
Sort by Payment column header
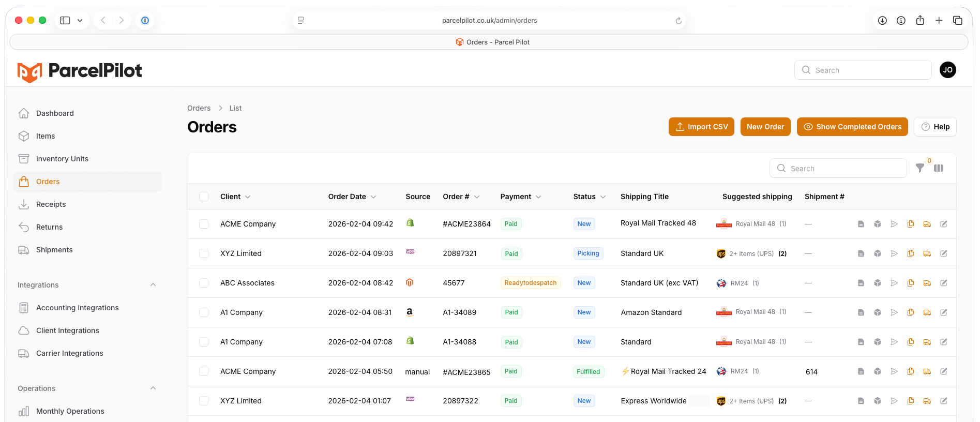click(x=521, y=197)
